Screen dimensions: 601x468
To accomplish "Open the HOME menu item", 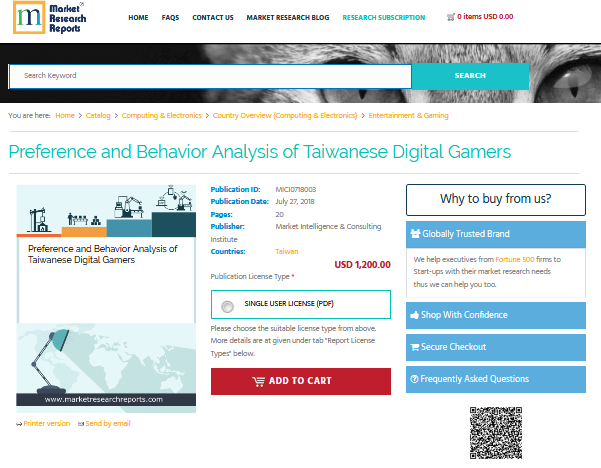I will (x=138, y=18).
